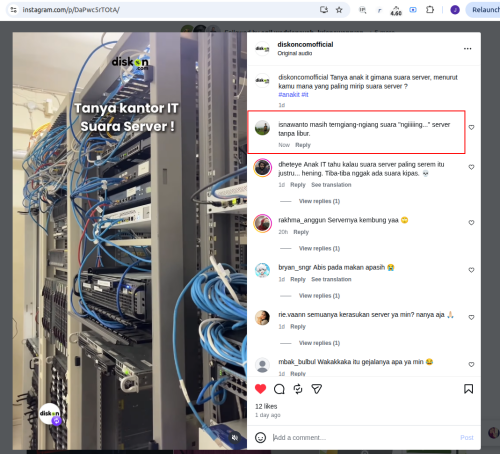Open browser extensions puzzle icon
500x454 pixels.
(x=430, y=10)
